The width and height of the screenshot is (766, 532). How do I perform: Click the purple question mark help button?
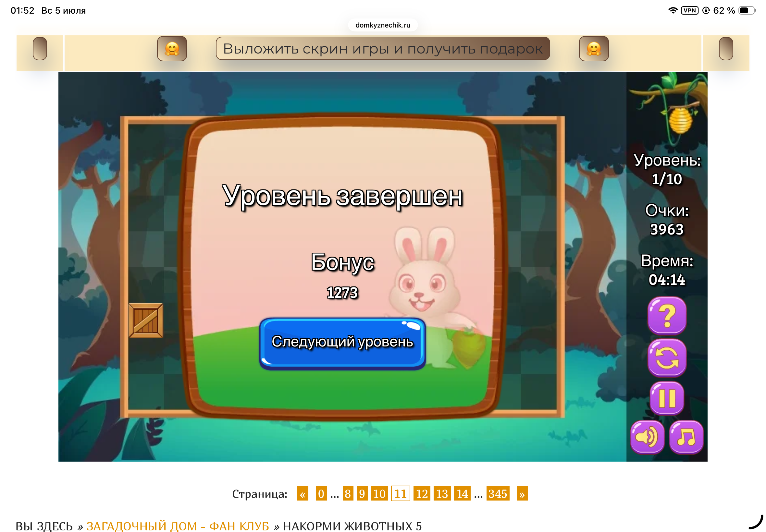667,315
